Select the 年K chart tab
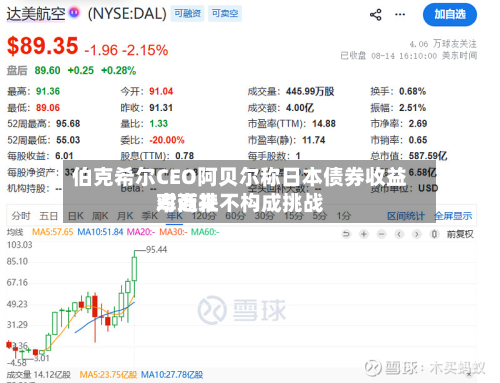This screenshot has width=500, height=383. (175, 216)
